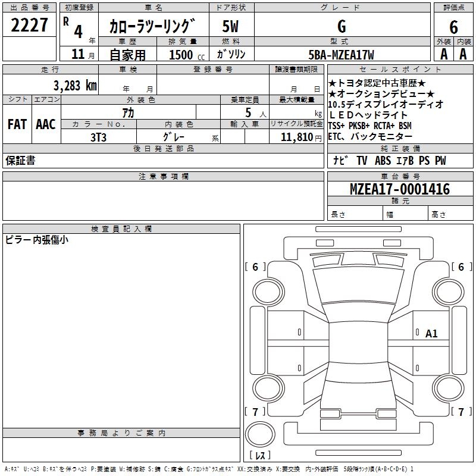Click the mileage 3,283 km
The width and height of the screenshot is (476, 476).
[x=75, y=85]
